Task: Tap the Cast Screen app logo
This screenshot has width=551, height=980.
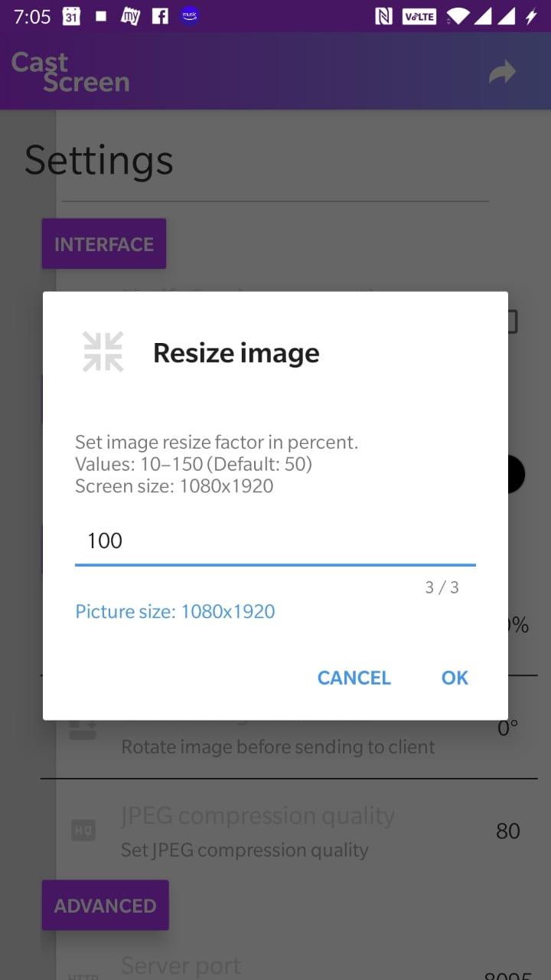Action: point(70,72)
